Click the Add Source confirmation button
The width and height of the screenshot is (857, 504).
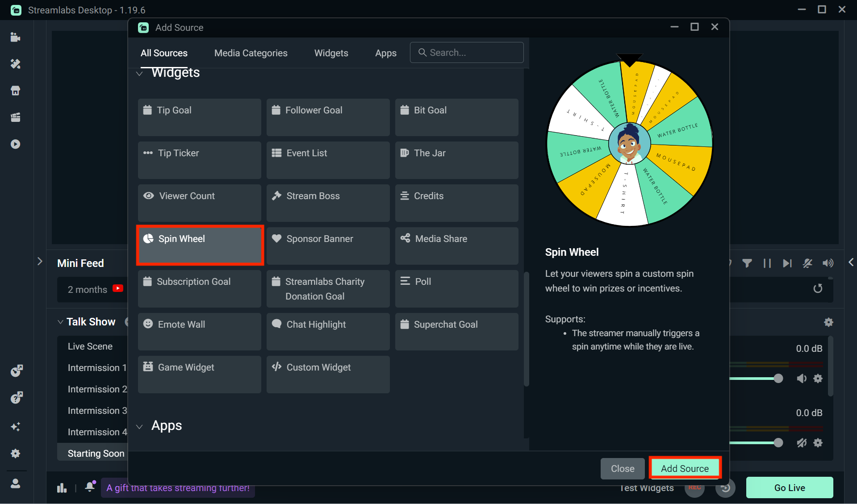pos(685,468)
